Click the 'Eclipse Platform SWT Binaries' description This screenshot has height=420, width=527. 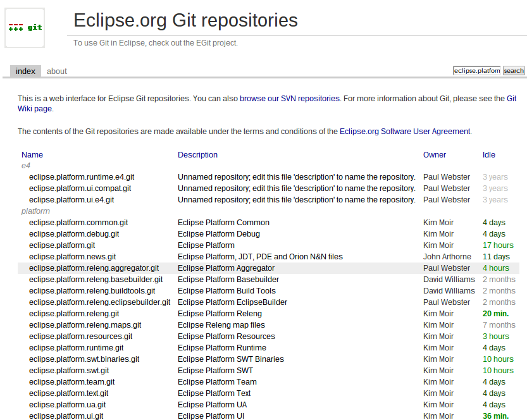[231, 359]
